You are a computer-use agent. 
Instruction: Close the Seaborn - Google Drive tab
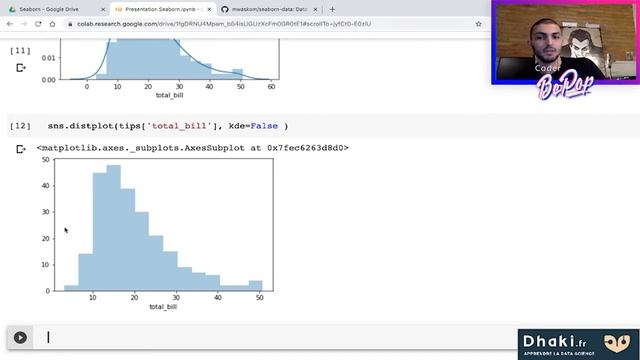(x=103, y=9)
